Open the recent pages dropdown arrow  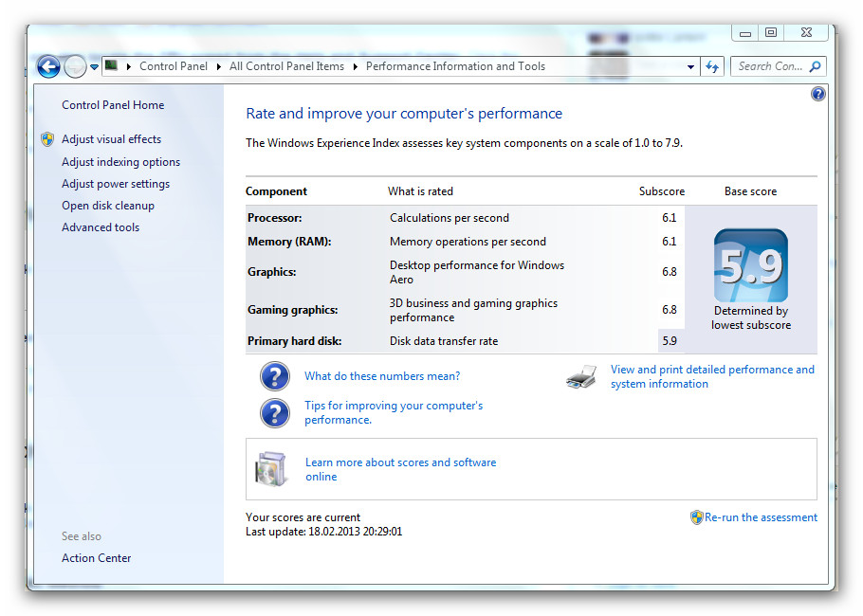pos(94,67)
